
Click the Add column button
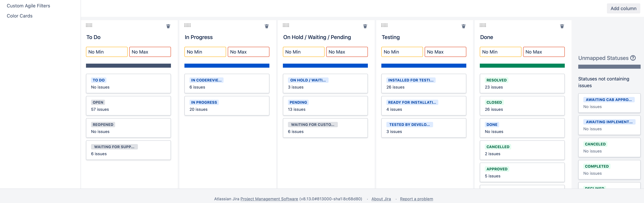tap(623, 8)
